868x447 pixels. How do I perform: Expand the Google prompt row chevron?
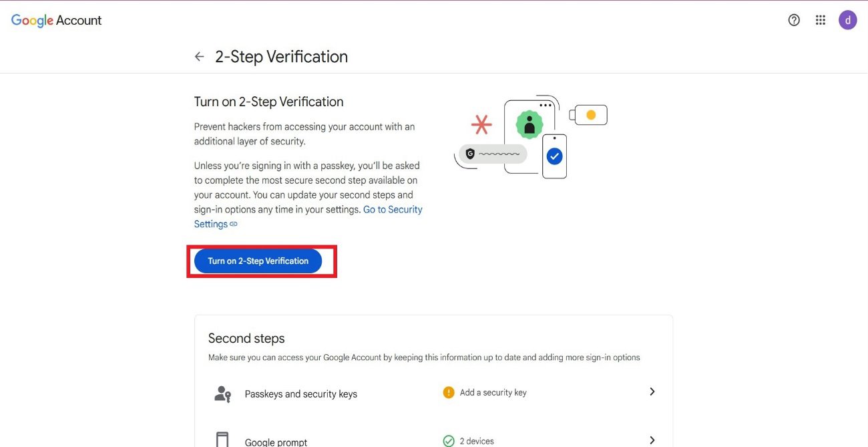(x=652, y=440)
